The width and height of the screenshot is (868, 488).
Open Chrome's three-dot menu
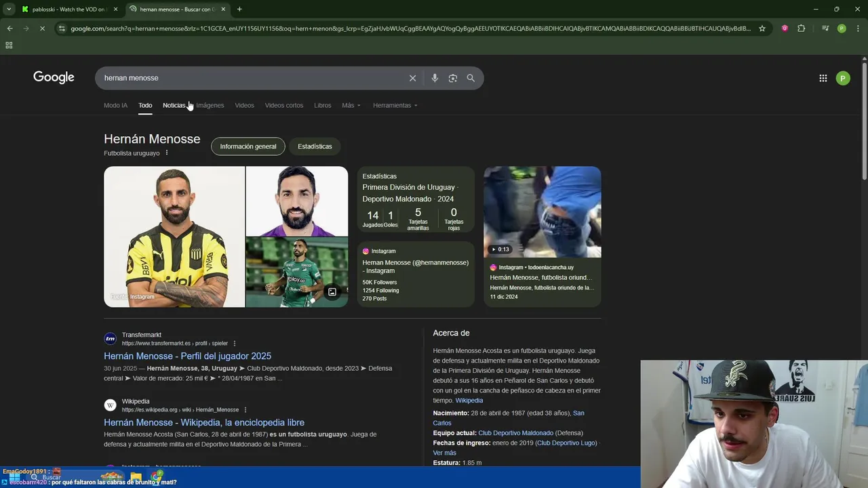(x=858, y=28)
